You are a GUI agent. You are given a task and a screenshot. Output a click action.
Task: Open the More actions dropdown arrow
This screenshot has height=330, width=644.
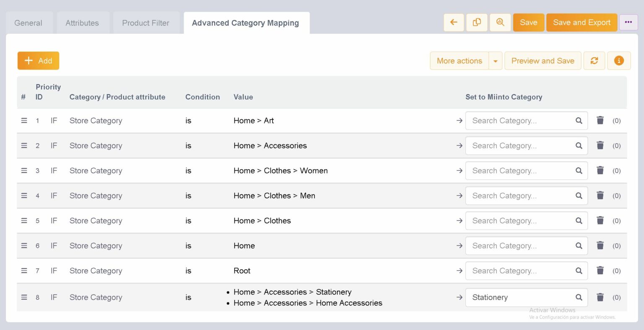(496, 61)
